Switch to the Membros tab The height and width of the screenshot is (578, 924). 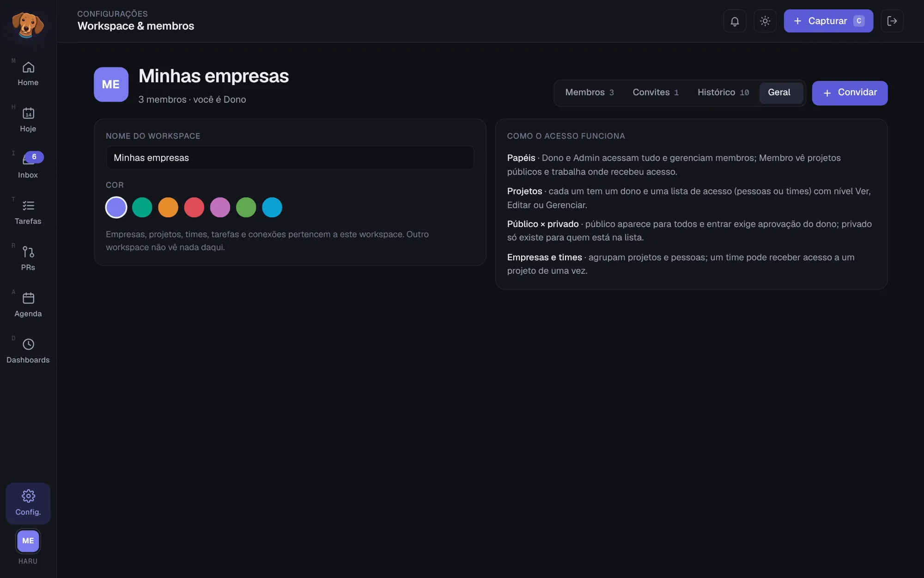click(590, 92)
